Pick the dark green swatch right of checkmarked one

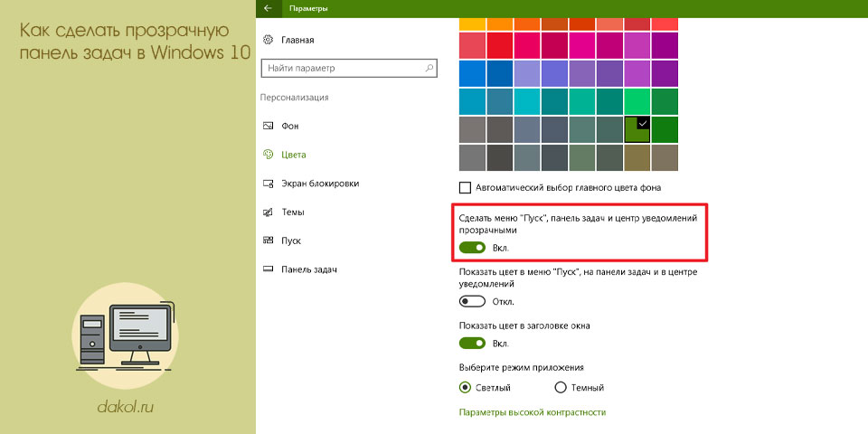point(665,129)
